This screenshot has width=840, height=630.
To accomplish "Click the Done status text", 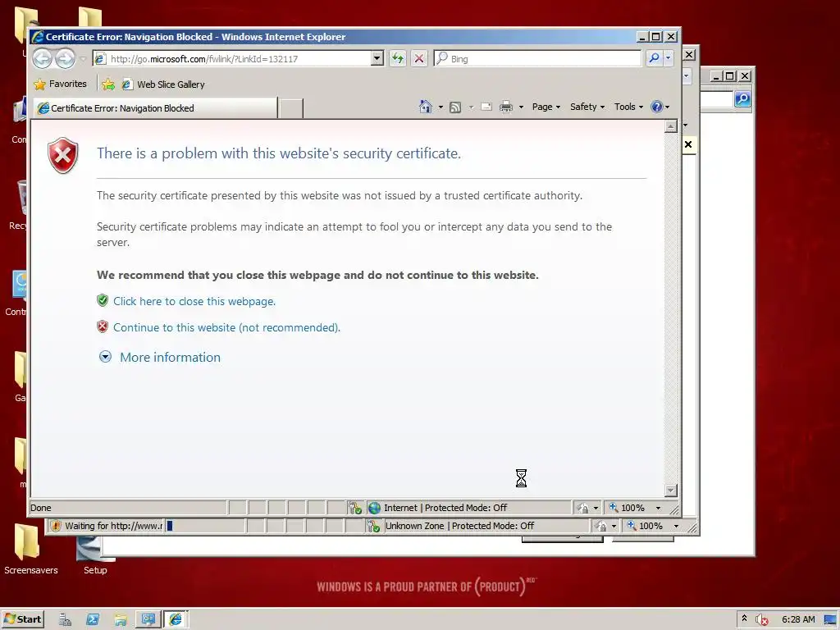I will coord(41,508).
